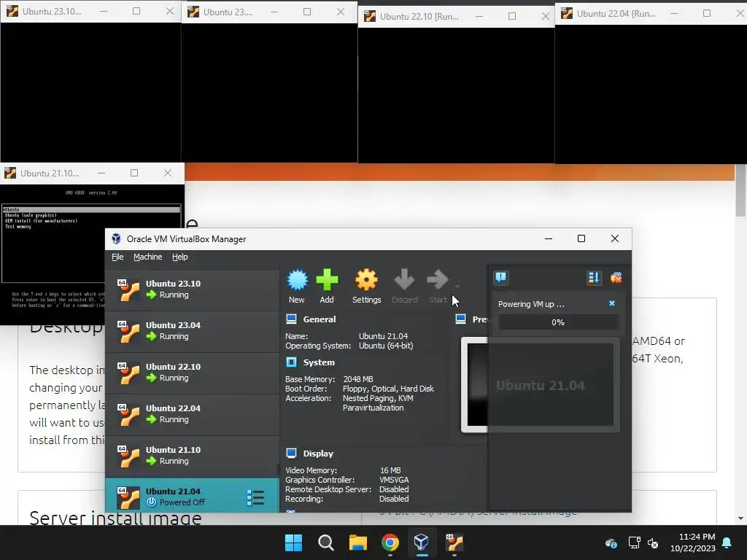Click the VirtualBox Manager taskbar icon

(x=422, y=542)
